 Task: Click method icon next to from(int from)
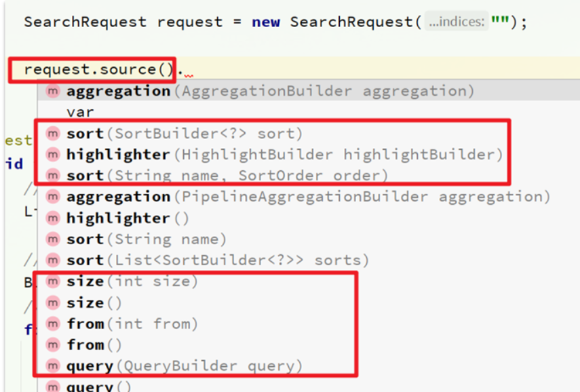coord(53,324)
